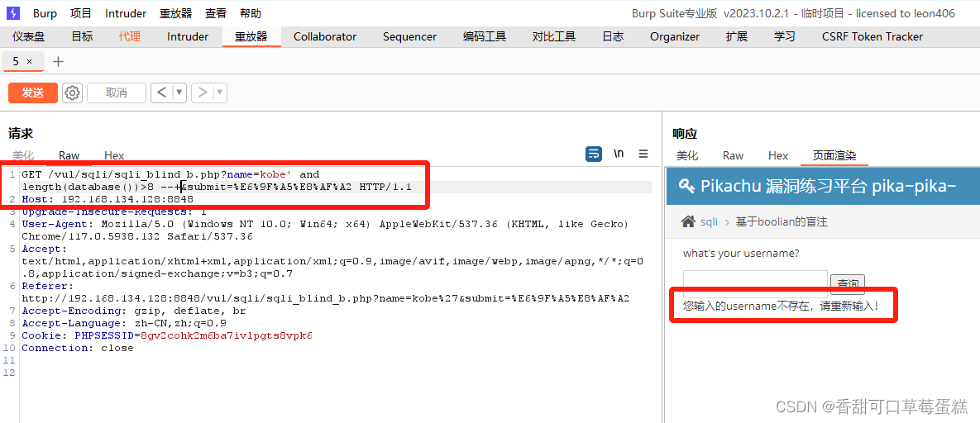Image resolution: width=980 pixels, height=423 pixels.
Task: Select the response Raw view tab
Action: click(x=733, y=155)
